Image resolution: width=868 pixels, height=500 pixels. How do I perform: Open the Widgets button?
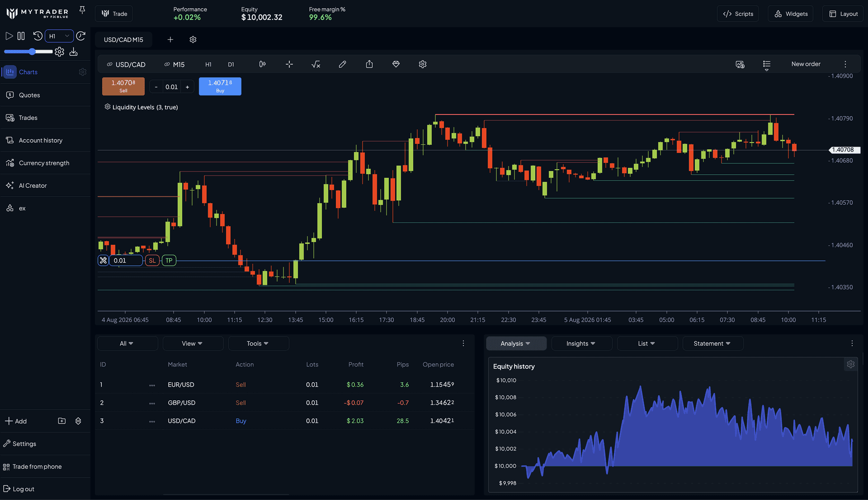(791, 14)
